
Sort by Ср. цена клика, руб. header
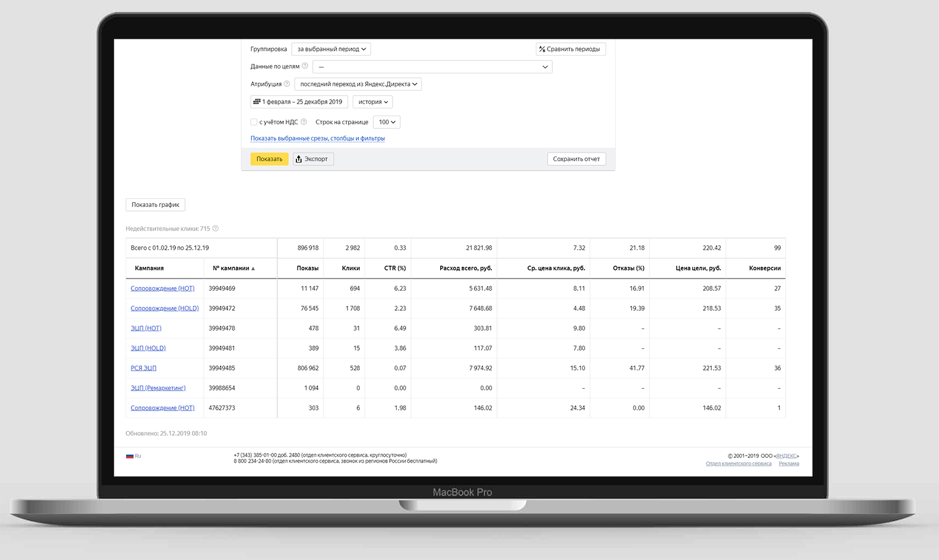pos(556,269)
